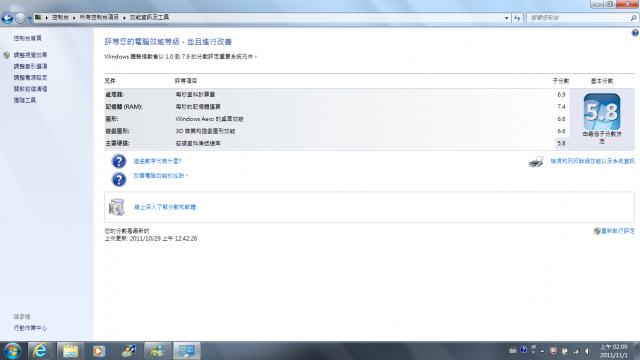Viewport: 640px width, 360px height.
Task: Click the search Control Panel input field
Action: pyautogui.click(x=578, y=18)
